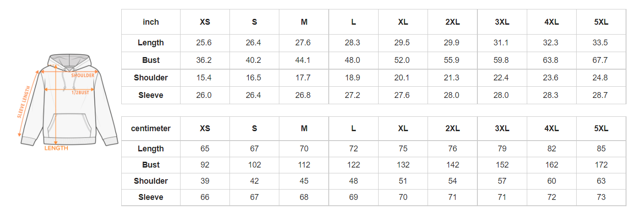Click the orange LENGTH label under hoodie

(56, 148)
